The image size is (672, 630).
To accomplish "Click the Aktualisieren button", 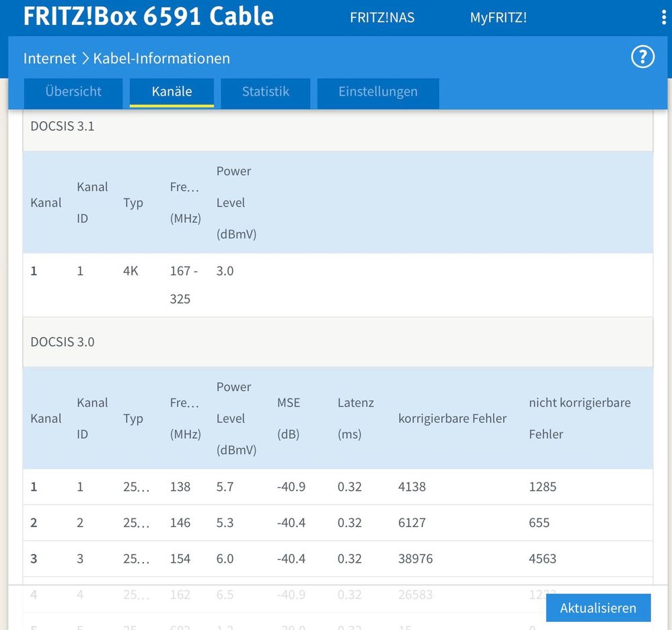I will tap(598, 608).
